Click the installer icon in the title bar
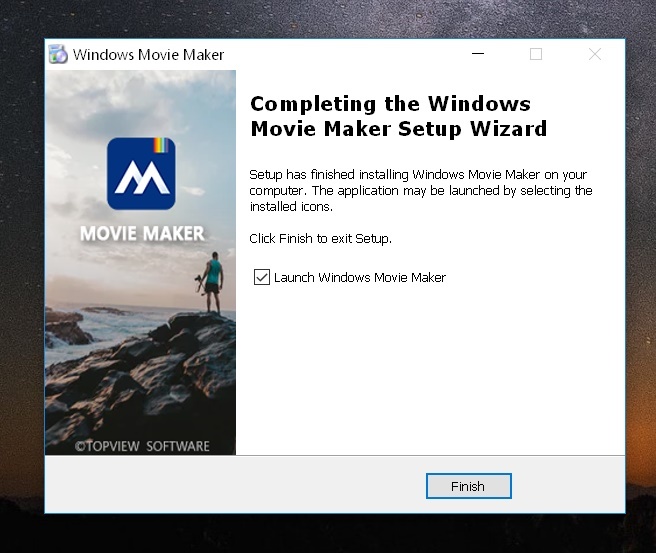This screenshot has height=553, width=656. point(59,54)
